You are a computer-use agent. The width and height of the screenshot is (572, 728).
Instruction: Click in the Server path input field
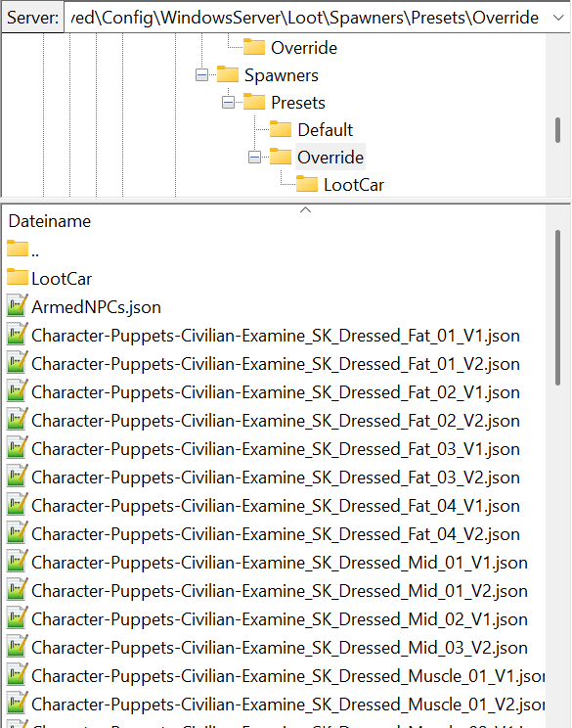307,18
